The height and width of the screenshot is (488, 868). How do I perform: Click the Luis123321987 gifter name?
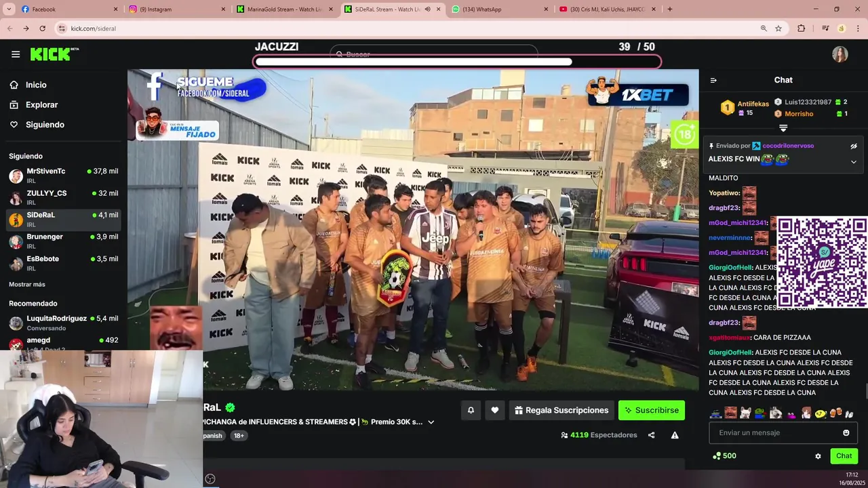pos(808,102)
